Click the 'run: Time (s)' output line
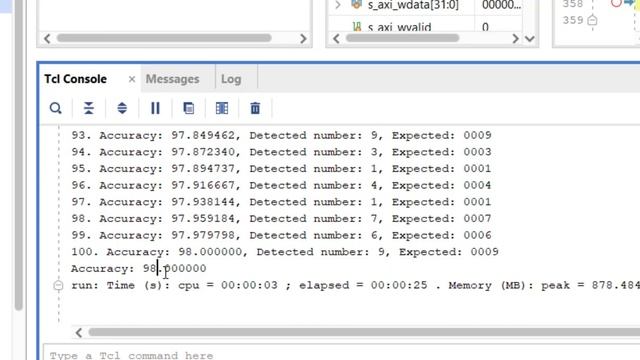This screenshot has height=360, width=640. click(x=355, y=285)
